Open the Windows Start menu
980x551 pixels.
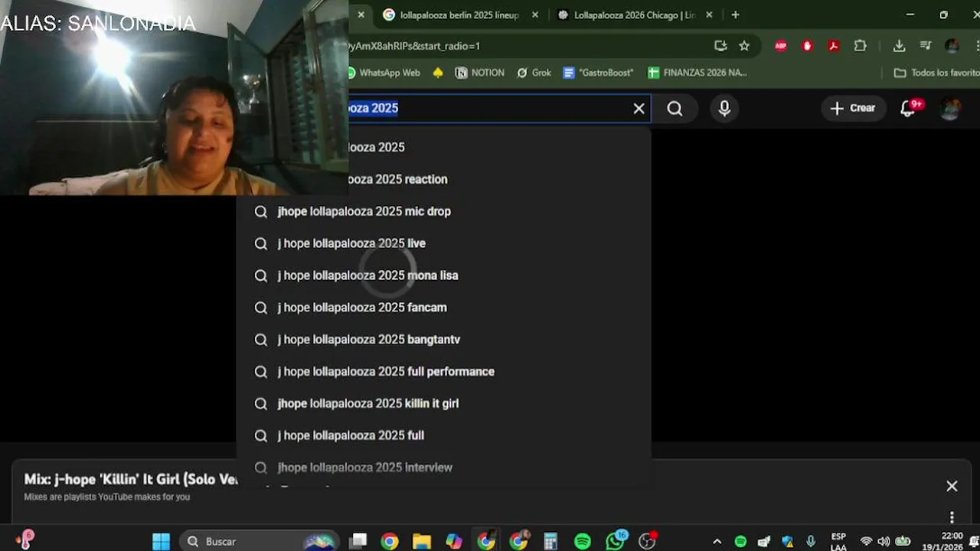[161, 541]
